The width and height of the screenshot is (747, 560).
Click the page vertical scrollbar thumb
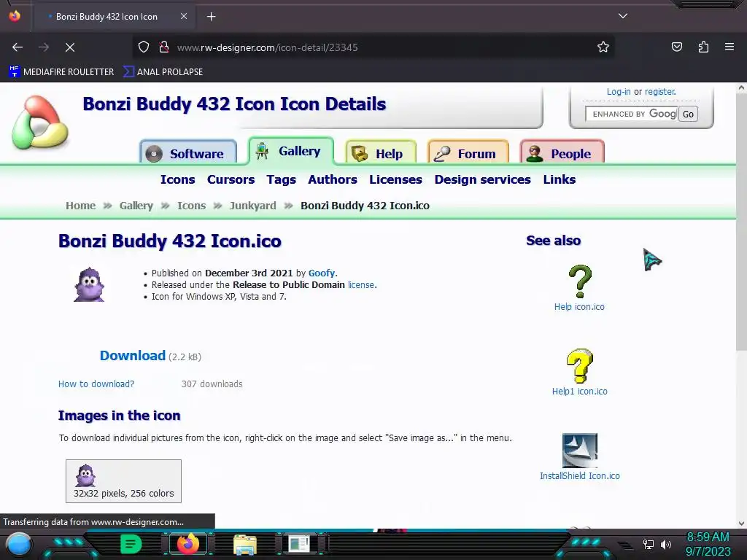(x=741, y=223)
